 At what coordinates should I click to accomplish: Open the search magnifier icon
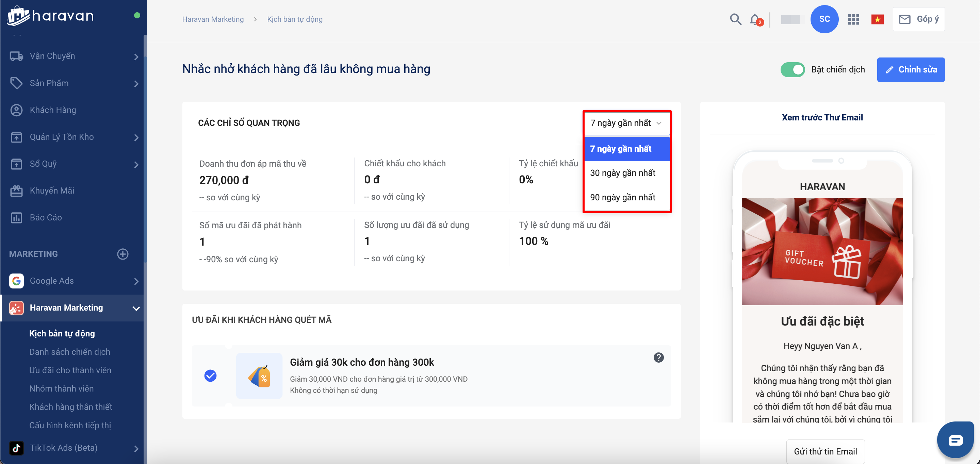(735, 19)
